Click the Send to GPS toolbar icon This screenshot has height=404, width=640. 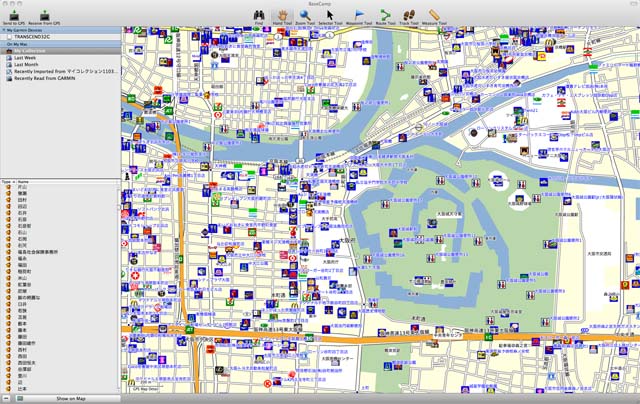[14, 16]
